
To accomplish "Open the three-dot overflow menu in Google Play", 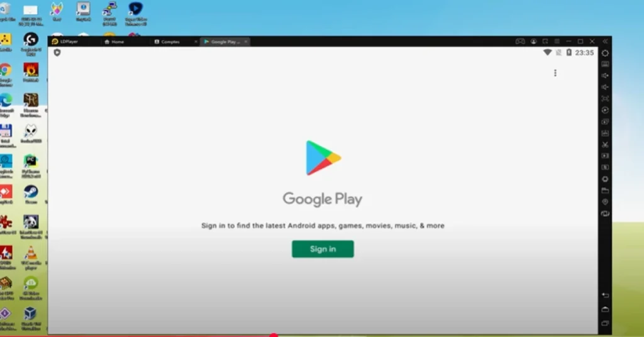I will pos(555,73).
